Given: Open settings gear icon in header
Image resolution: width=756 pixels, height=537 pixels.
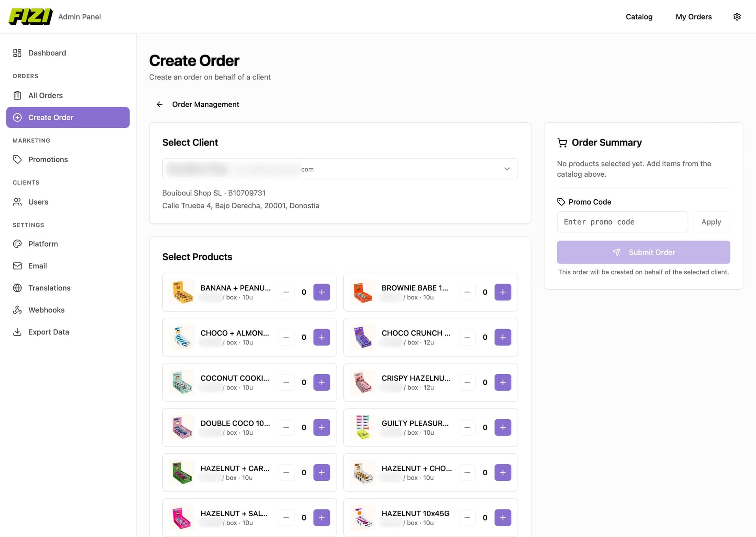Looking at the screenshot, I should click(x=737, y=17).
